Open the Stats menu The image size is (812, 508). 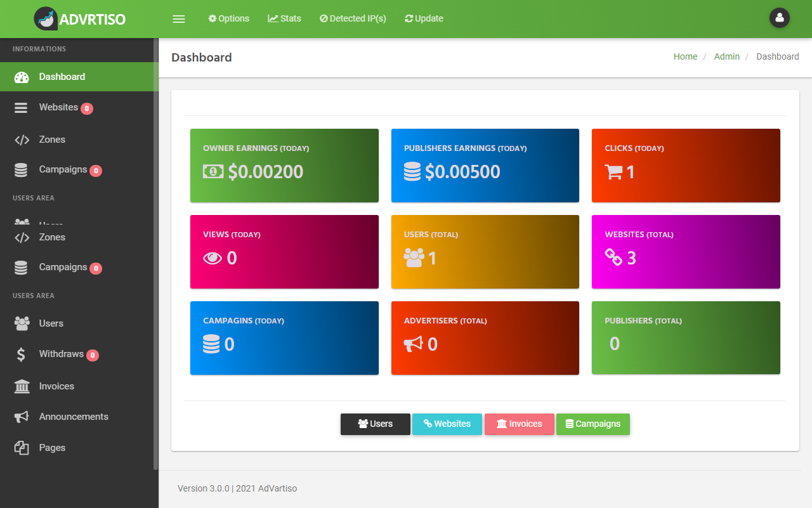click(x=284, y=18)
